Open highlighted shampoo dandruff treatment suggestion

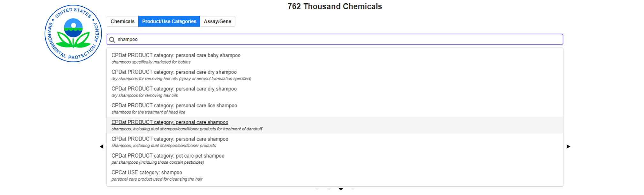pyautogui.click(x=335, y=125)
